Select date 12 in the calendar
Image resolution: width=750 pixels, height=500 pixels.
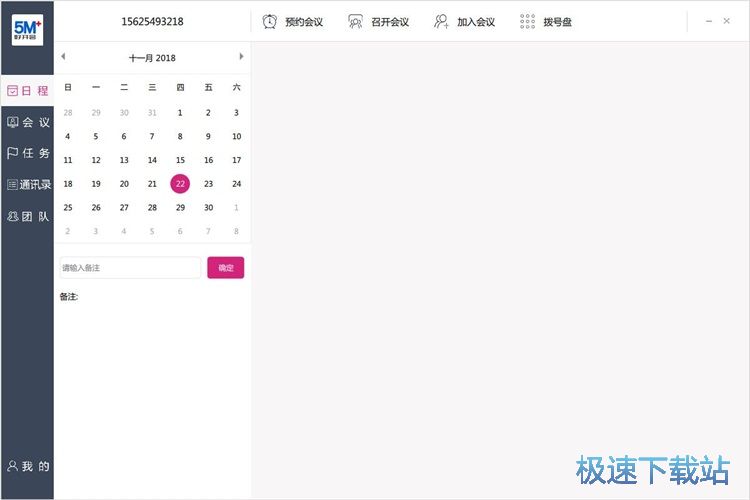click(96, 160)
